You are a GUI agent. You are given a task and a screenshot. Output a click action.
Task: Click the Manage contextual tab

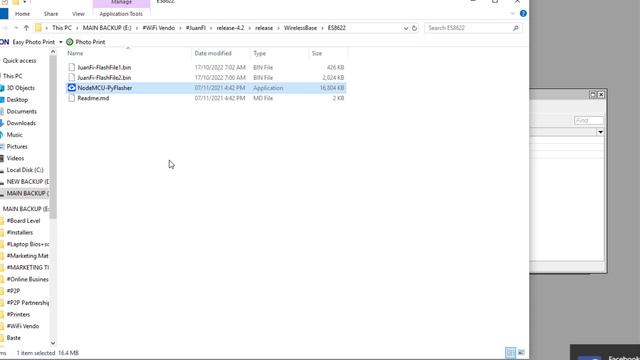(122, 2)
